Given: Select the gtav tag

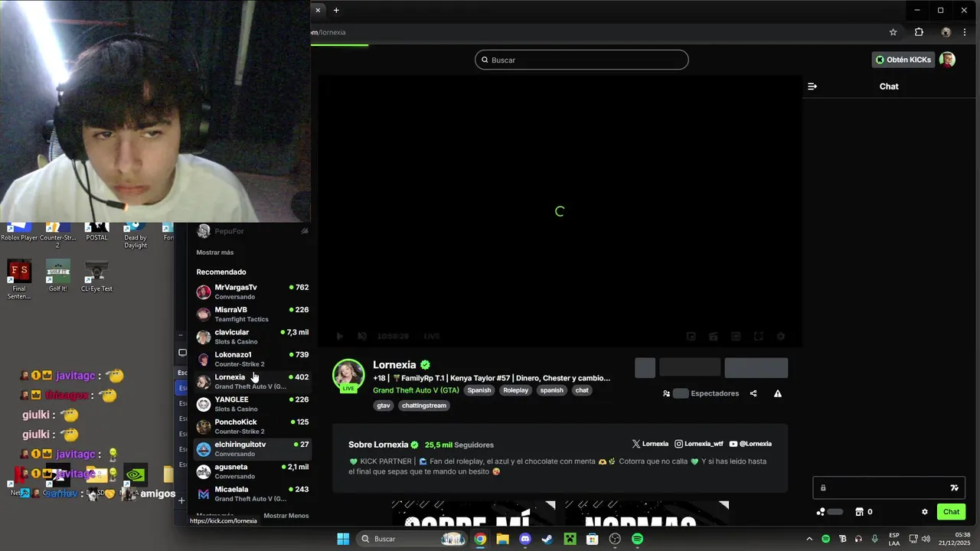Looking at the screenshot, I should 384,406.
